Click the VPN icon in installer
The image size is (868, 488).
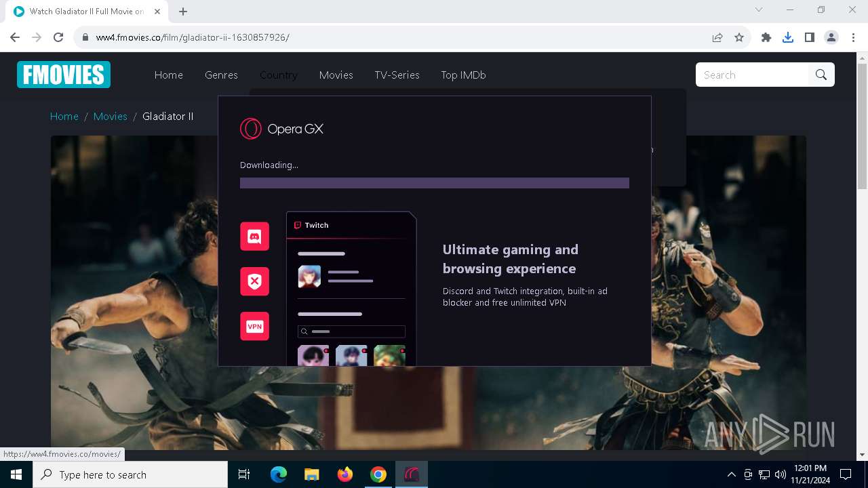254,326
